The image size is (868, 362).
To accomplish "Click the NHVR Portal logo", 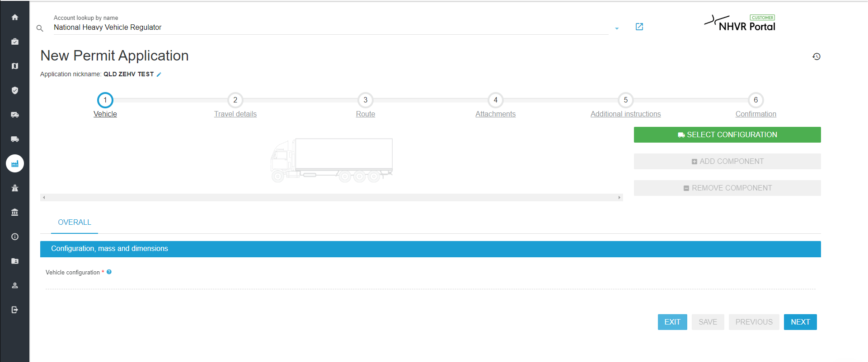I will pos(740,23).
